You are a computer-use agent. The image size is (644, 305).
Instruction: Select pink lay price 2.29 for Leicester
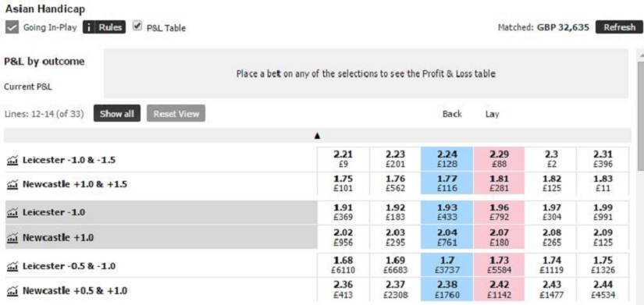499,159
